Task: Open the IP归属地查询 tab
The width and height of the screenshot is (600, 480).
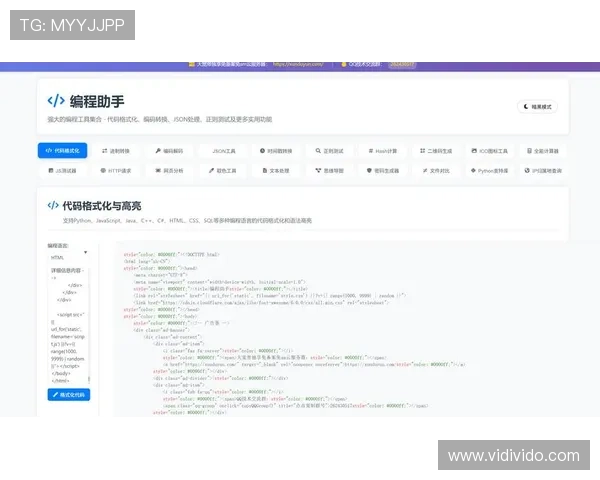Action: click(543, 170)
